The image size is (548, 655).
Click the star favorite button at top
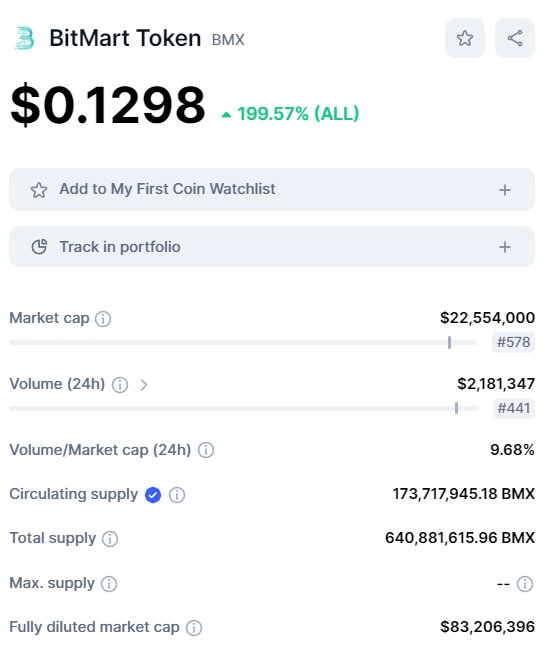tap(464, 38)
